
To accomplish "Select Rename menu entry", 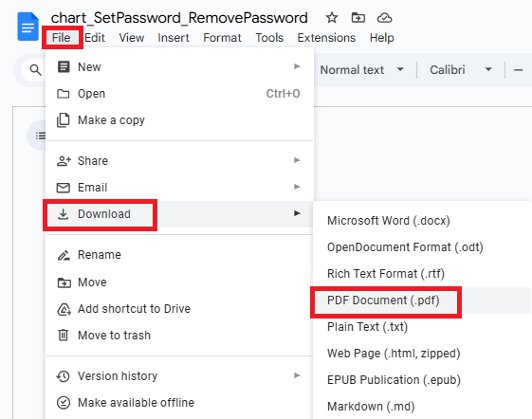I will [x=179, y=255].
